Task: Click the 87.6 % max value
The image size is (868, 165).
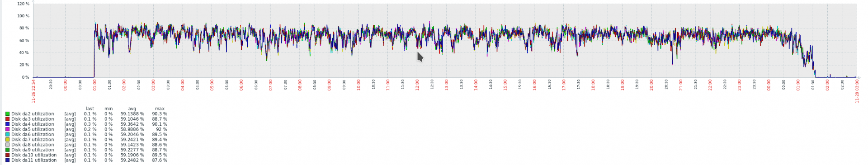Action: pyautogui.click(x=160, y=160)
